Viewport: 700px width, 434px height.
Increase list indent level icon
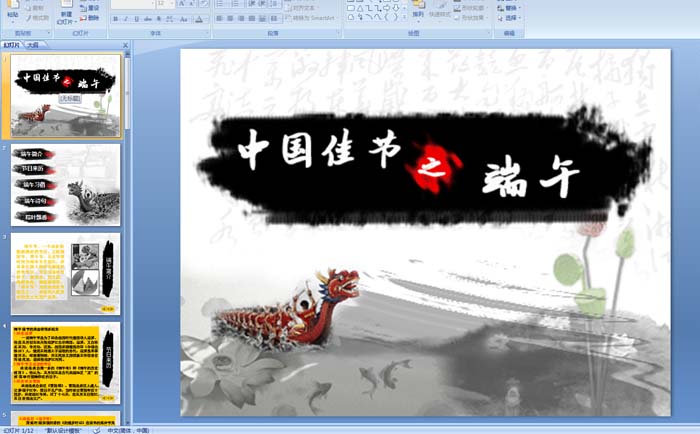pyautogui.click(x=263, y=4)
